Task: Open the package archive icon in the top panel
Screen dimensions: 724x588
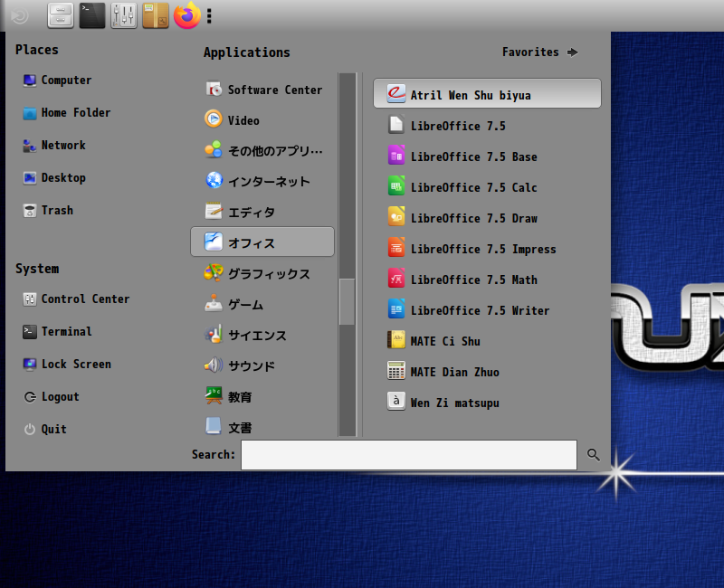Action: tap(156, 15)
